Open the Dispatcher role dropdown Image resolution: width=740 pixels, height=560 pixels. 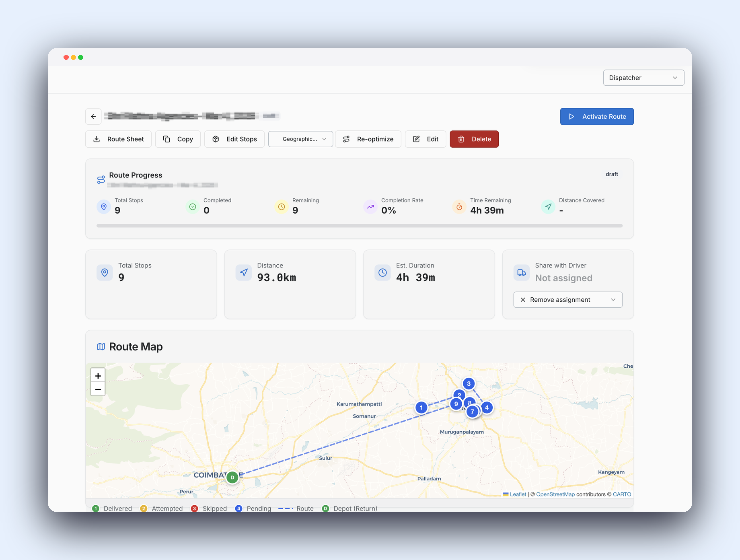point(643,78)
